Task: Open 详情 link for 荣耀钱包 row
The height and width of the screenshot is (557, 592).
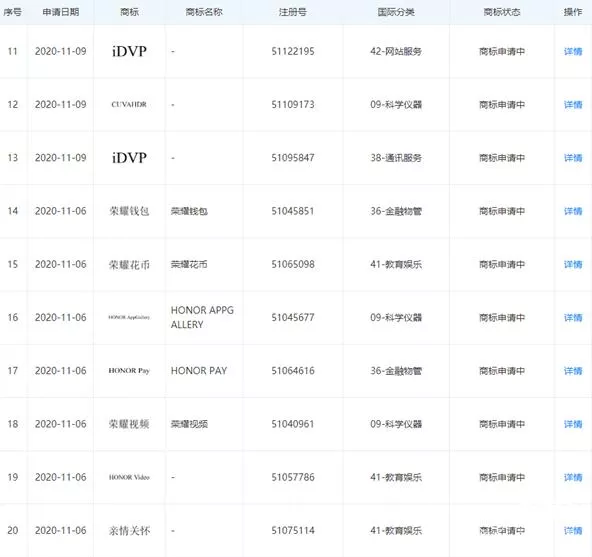Action: tap(573, 211)
